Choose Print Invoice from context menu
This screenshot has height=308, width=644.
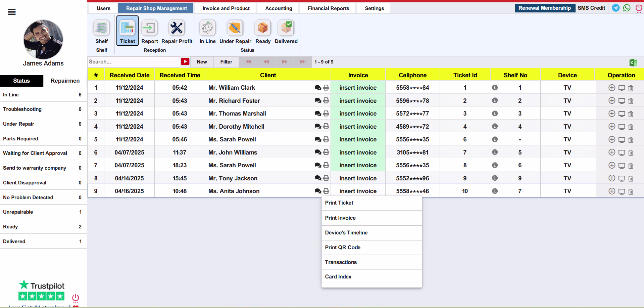pyautogui.click(x=371, y=218)
